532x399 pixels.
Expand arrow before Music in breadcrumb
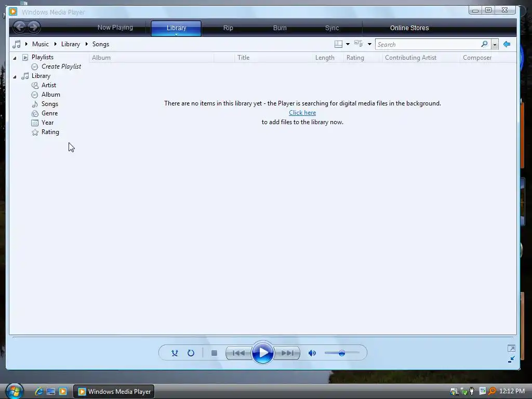point(26,44)
